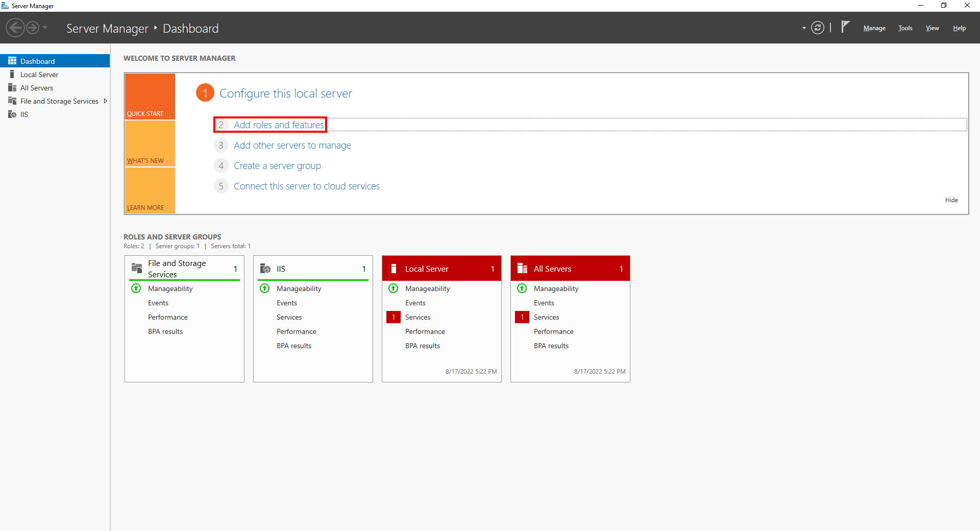Switch to the What's New tab
The height and width of the screenshot is (531, 980).
150,143
